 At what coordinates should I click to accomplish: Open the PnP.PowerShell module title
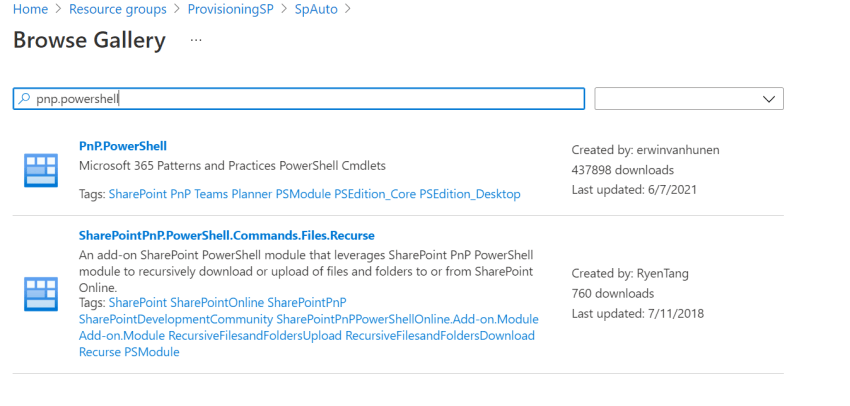click(x=122, y=146)
